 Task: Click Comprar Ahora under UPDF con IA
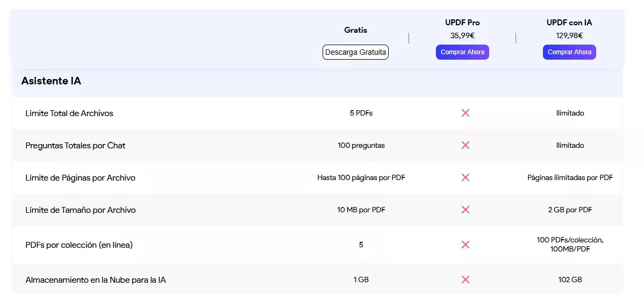click(x=569, y=52)
